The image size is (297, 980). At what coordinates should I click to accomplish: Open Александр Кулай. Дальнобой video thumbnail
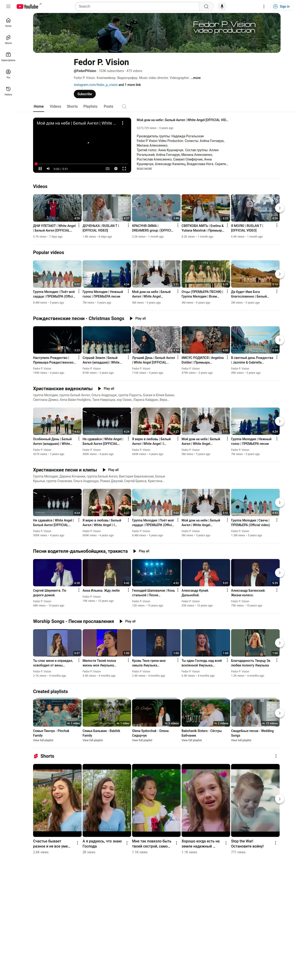click(206, 573)
